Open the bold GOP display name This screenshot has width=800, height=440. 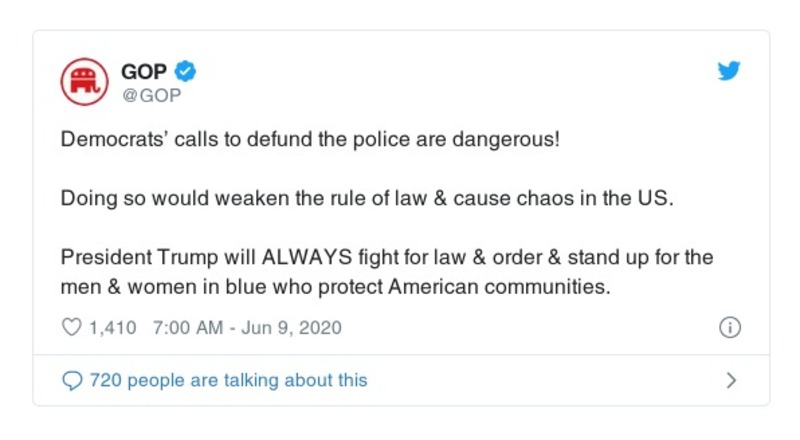click(x=143, y=71)
